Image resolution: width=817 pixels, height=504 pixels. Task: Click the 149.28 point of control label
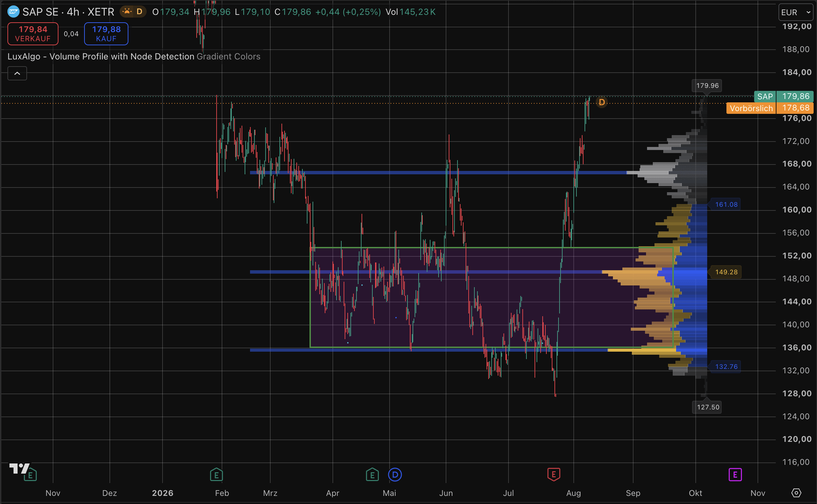coord(726,272)
